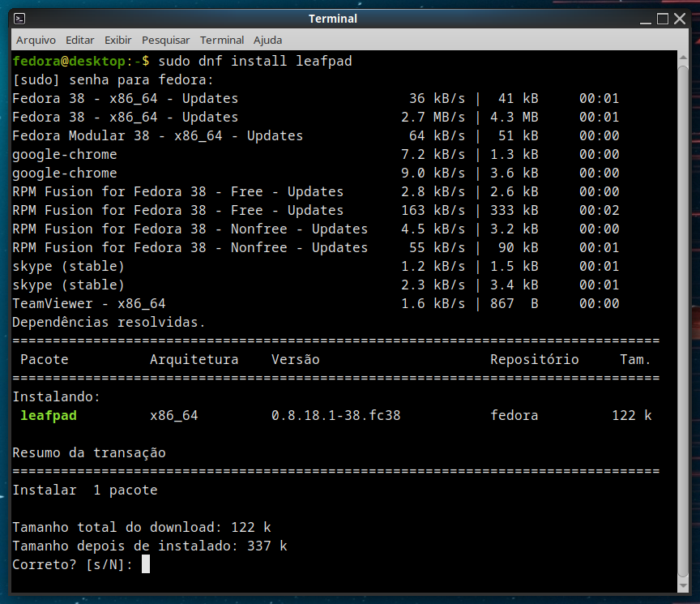Click the 'Resumo da transação' heading

point(89,453)
